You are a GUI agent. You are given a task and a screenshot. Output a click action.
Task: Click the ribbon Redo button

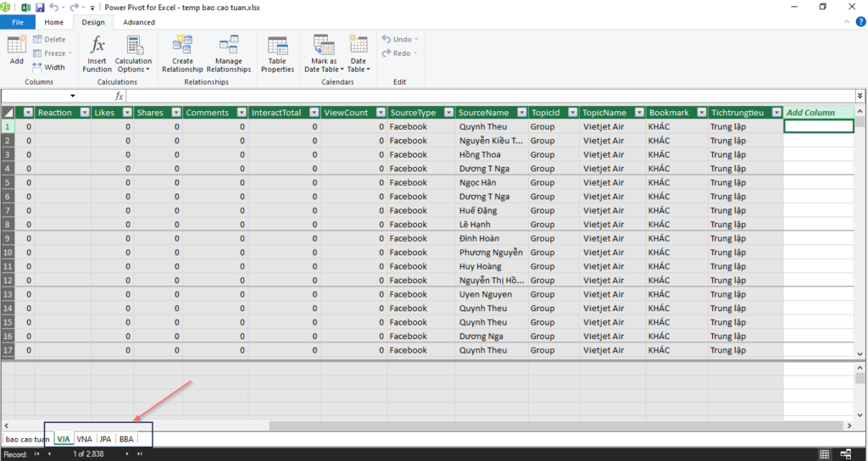[399, 53]
